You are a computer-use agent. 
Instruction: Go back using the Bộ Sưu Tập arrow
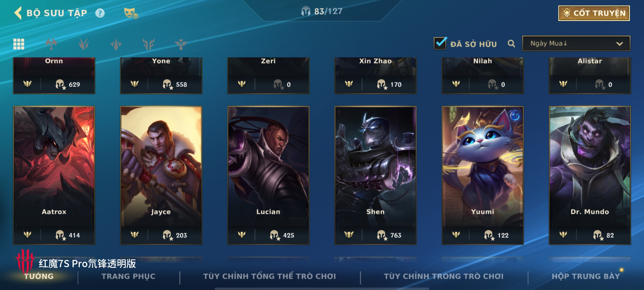click(18, 13)
